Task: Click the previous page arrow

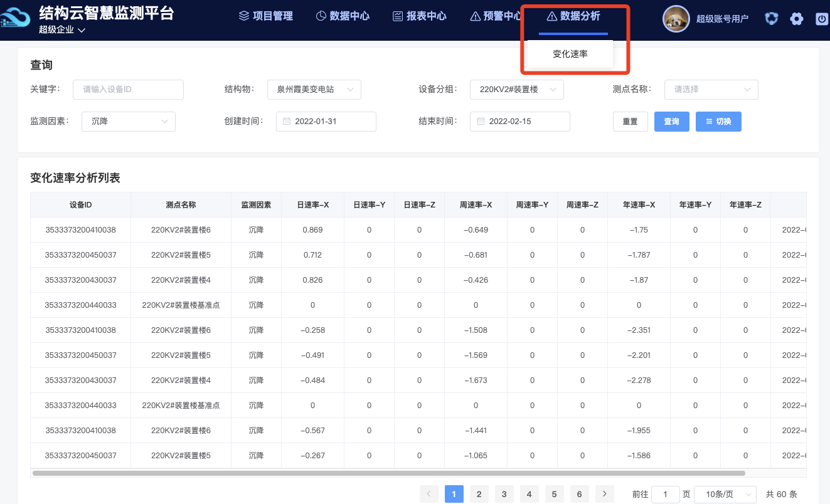Action: (x=428, y=494)
